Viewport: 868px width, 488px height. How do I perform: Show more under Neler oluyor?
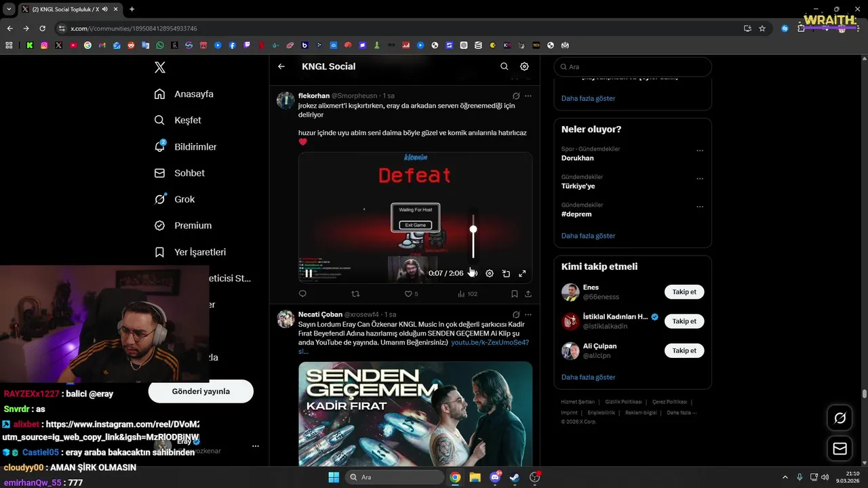pyautogui.click(x=588, y=236)
